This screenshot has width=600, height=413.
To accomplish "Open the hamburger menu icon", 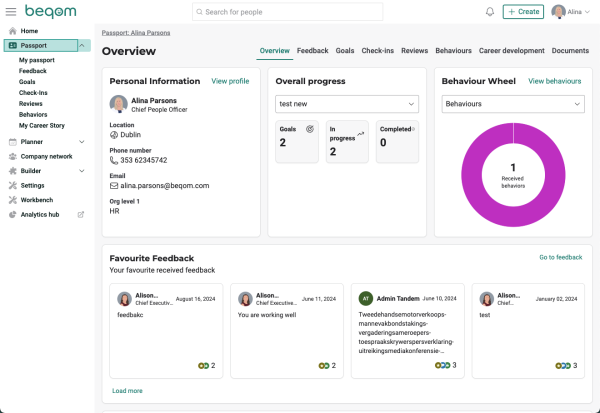I will [x=11, y=12].
